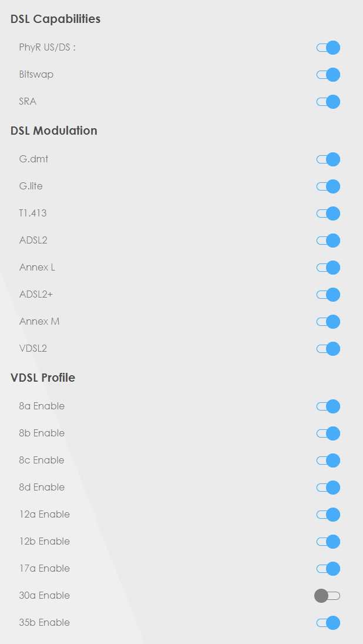Switch off VDSL2 modulation

pyautogui.click(x=328, y=349)
